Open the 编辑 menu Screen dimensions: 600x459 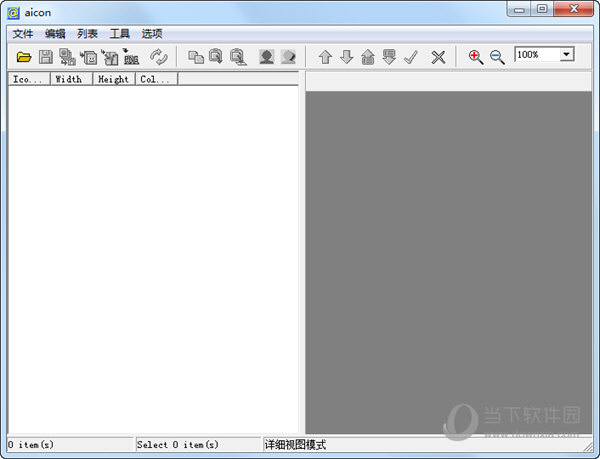(55, 34)
